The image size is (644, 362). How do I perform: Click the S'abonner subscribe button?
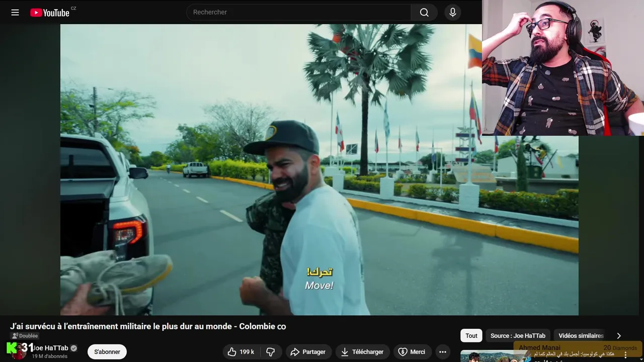(x=107, y=352)
